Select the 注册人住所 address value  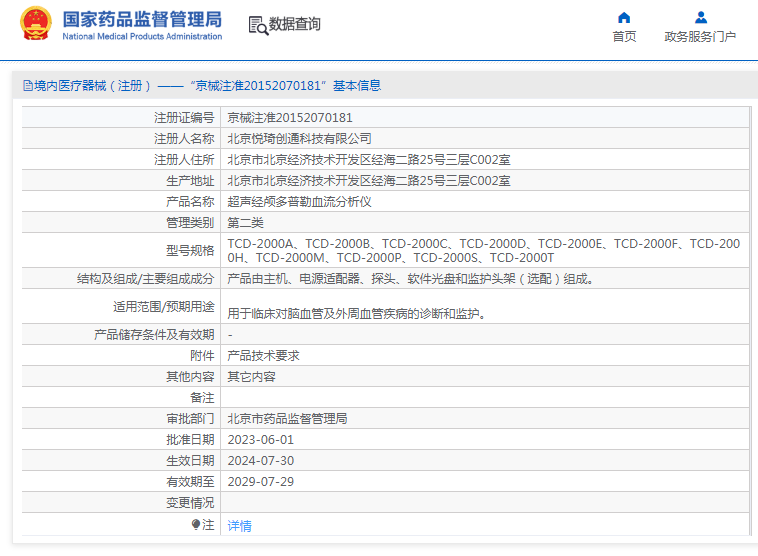click(x=369, y=160)
